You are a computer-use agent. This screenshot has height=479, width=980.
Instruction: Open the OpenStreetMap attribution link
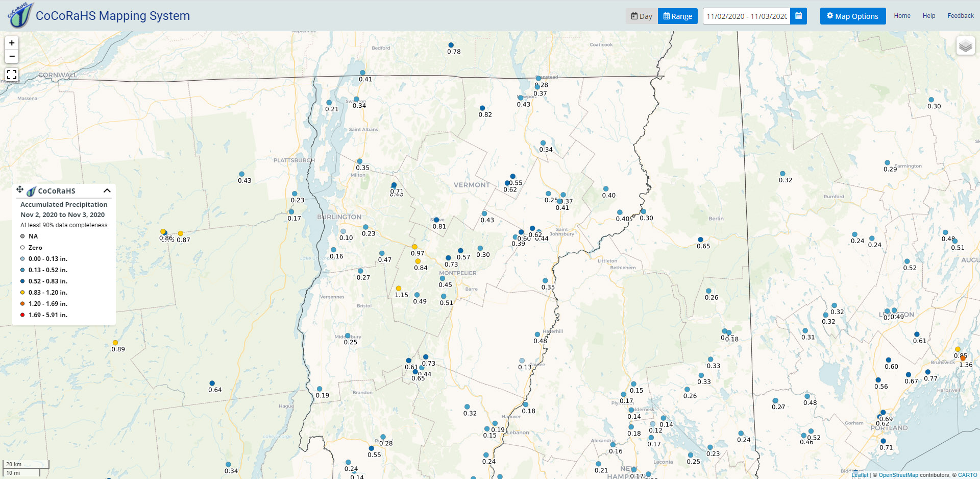pos(898,475)
